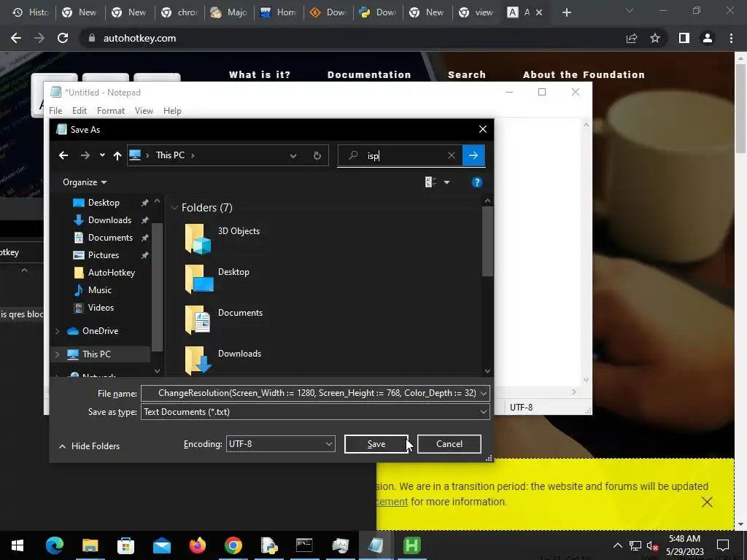Viewport: 747px width, 560px height.
Task: Open Firefox from taskbar
Action: [197, 545]
